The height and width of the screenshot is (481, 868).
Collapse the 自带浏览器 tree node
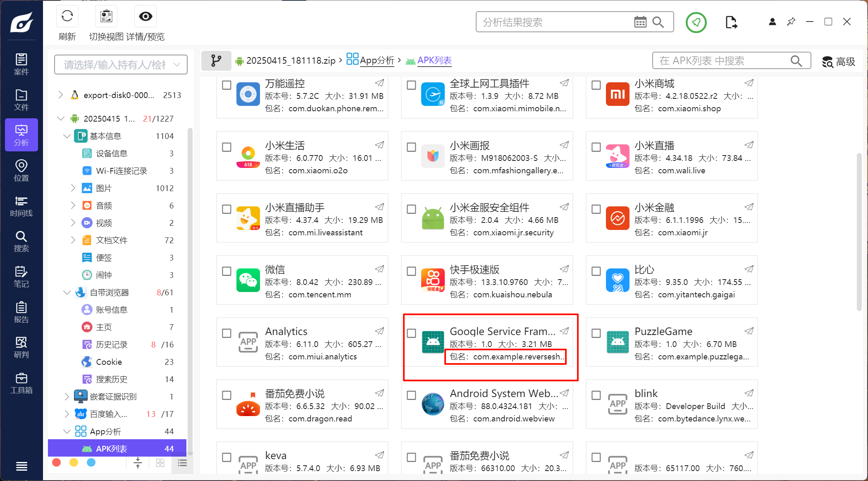[x=67, y=292]
